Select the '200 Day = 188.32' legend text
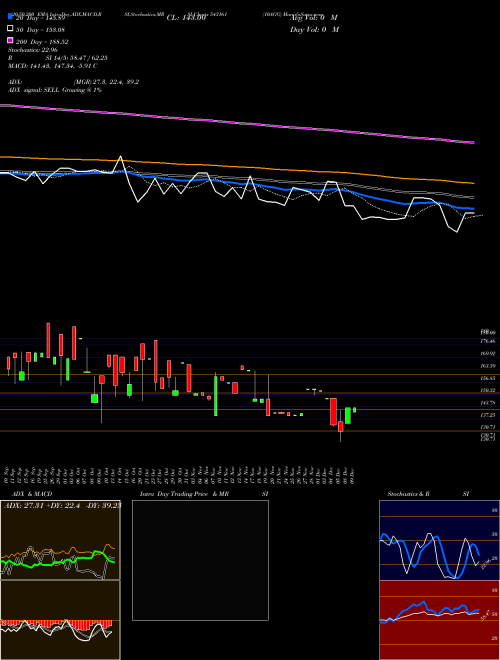 click(43, 42)
